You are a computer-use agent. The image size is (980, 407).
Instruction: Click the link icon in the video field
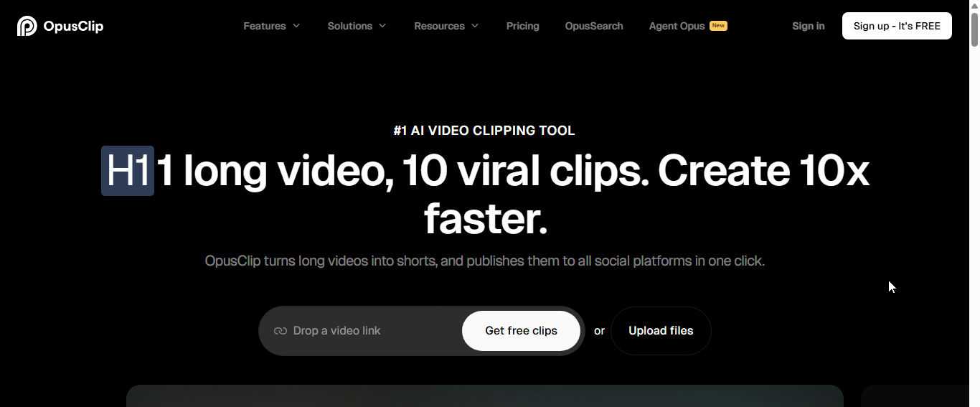coord(281,331)
